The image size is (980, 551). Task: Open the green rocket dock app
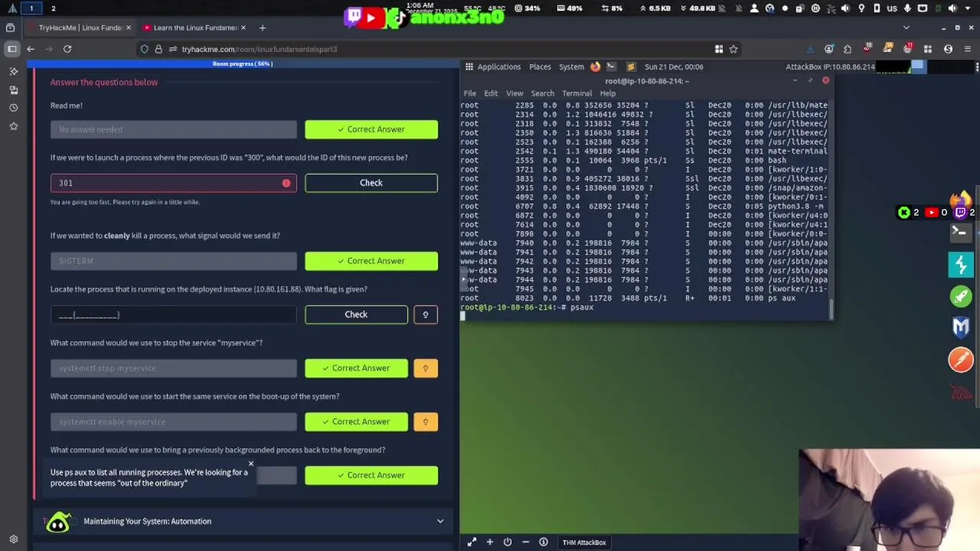pyautogui.click(x=960, y=296)
